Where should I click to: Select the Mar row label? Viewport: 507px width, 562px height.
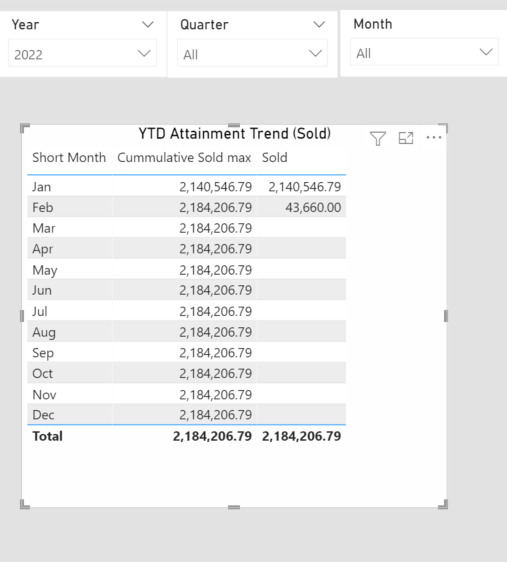pyautogui.click(x=44, y=228)
